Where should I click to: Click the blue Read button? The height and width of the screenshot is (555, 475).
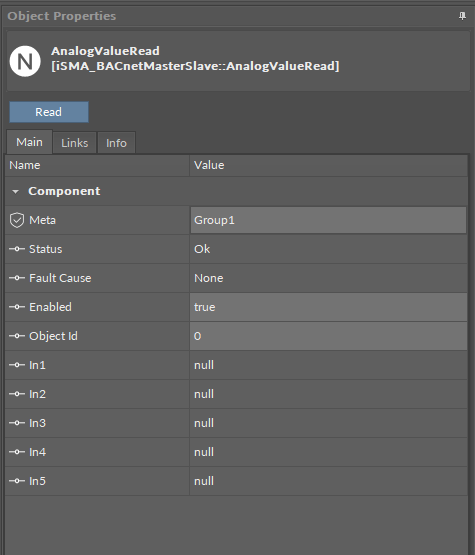(x=49, y=112)
